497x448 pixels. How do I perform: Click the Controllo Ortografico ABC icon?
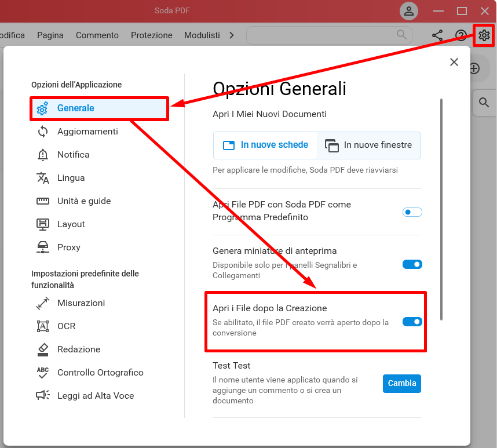(x=43, y=373)
